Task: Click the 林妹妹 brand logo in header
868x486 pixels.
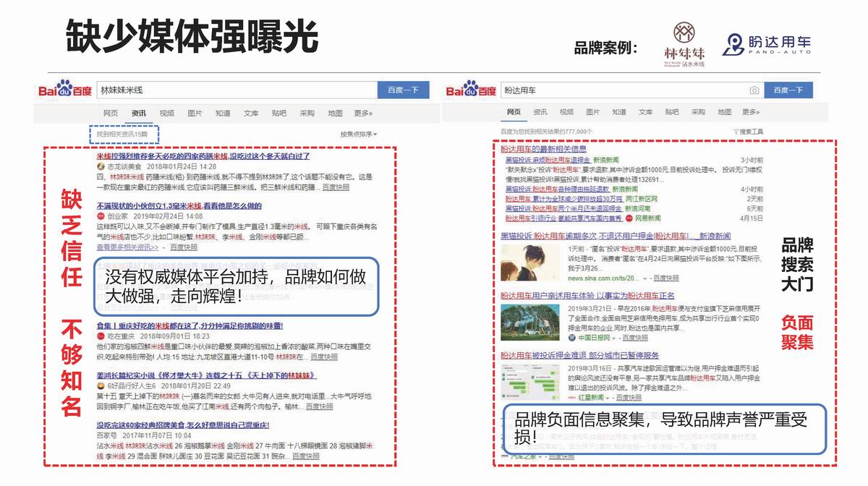Action: pos(684,45)
